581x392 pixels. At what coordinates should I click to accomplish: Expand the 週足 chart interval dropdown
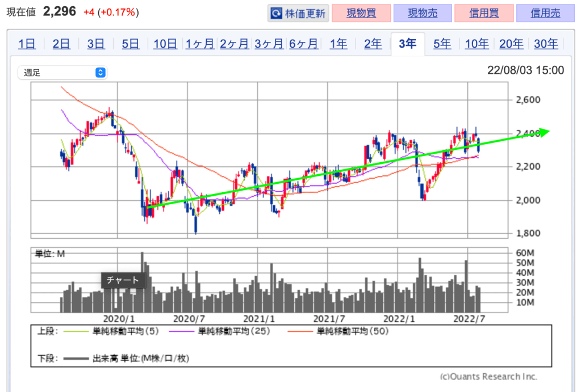click(x=62, y=73)
